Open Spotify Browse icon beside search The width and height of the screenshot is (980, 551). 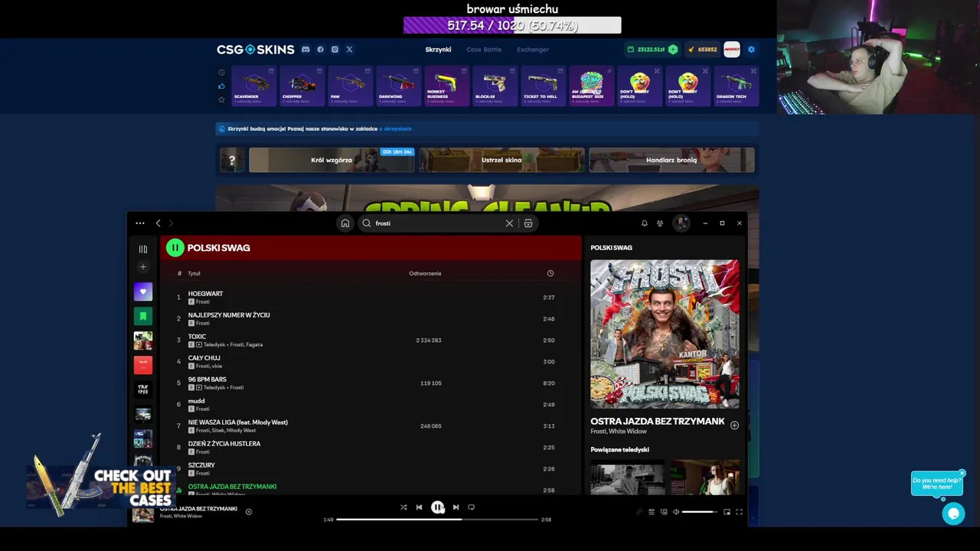(x=528, y=223)
